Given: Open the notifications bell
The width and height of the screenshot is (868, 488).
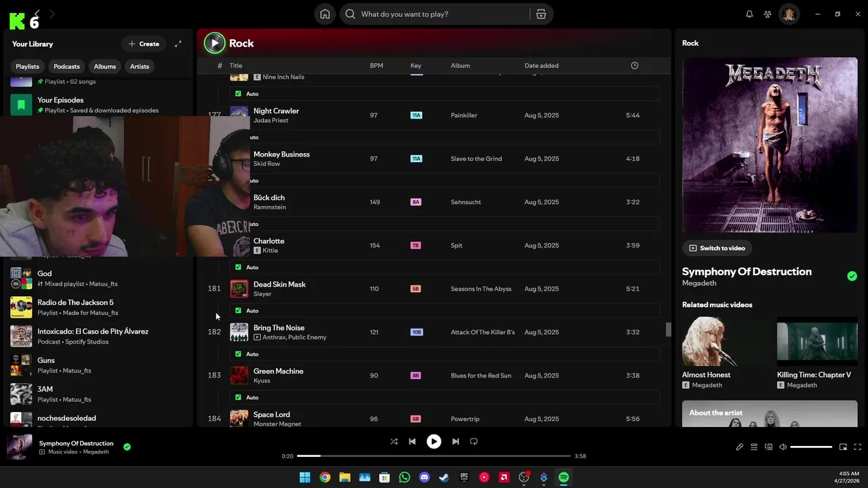Looking at the screenshot, I should 749,14.
